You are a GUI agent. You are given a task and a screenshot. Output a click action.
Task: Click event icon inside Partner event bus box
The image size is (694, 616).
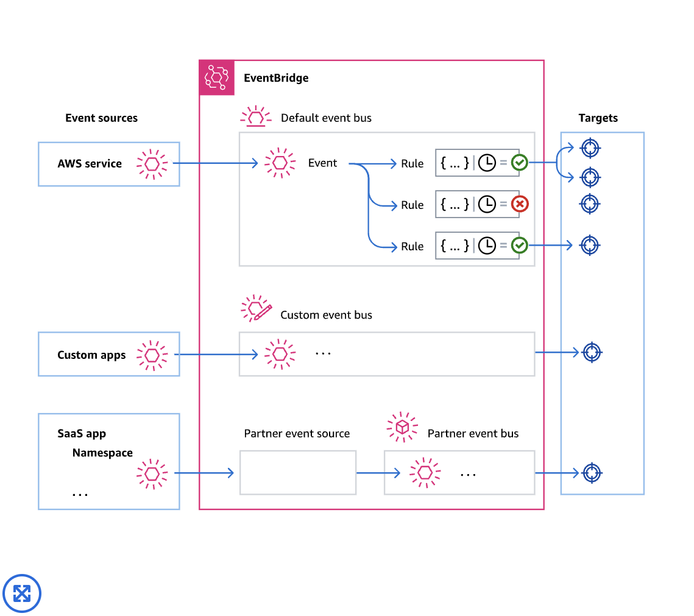(x=425, y=473)
